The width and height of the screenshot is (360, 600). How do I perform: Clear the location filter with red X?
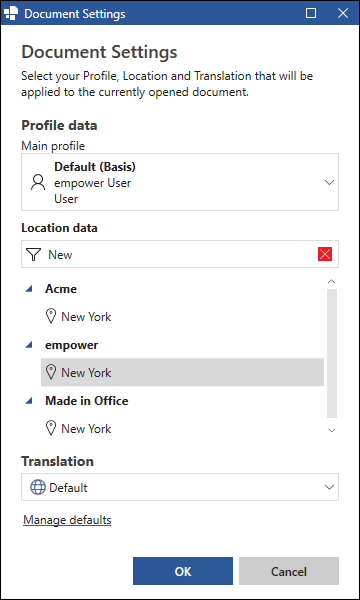click(324, 254)
